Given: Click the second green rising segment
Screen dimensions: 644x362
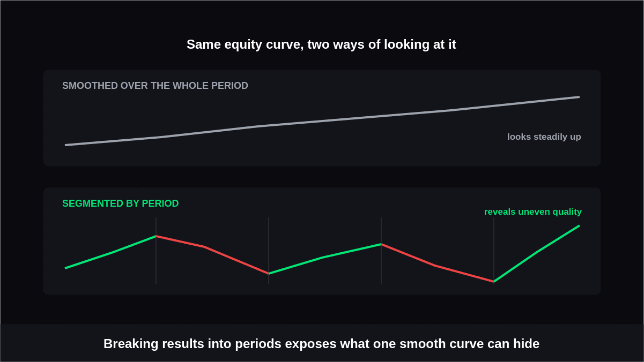Looking at the screenshot, I should point(325,259).
